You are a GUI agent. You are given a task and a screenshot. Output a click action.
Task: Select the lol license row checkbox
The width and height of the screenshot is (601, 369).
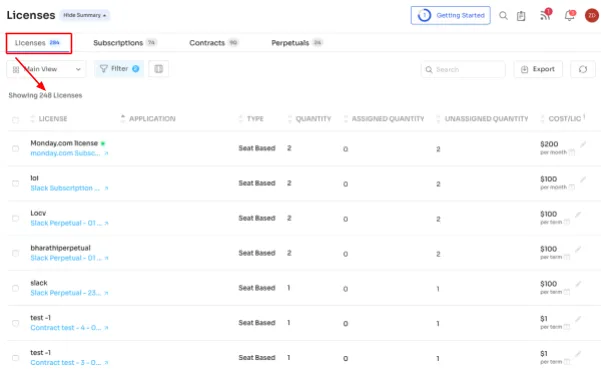(15, 183)
